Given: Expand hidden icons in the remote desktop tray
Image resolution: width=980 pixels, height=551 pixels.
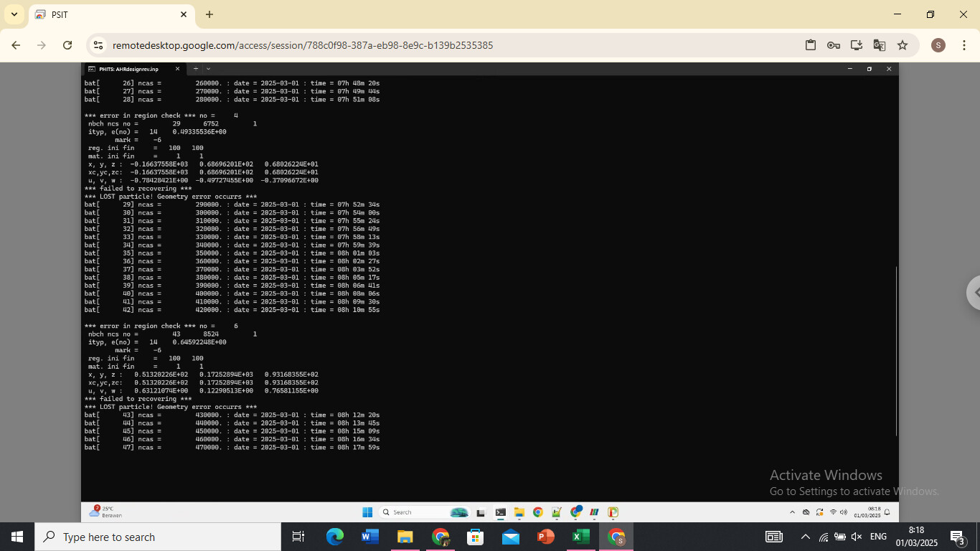Looking at the screenshot, I should [793, 512].
